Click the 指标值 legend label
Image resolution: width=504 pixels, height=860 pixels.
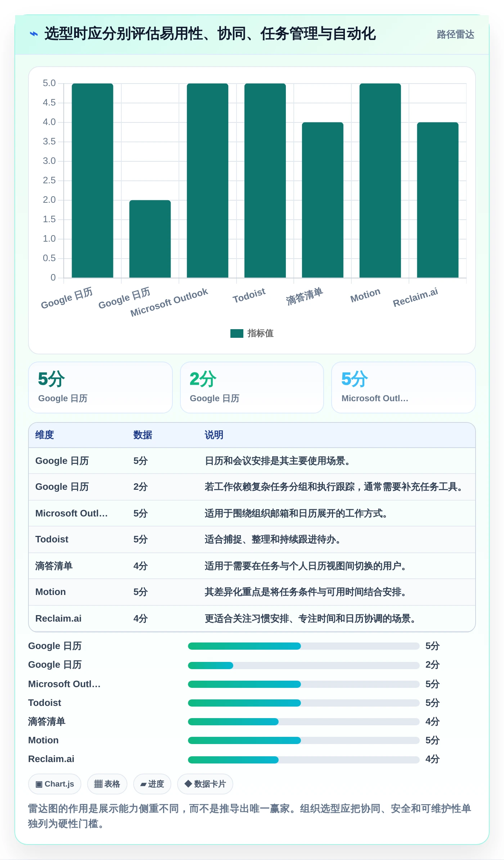tap(260, 333)
